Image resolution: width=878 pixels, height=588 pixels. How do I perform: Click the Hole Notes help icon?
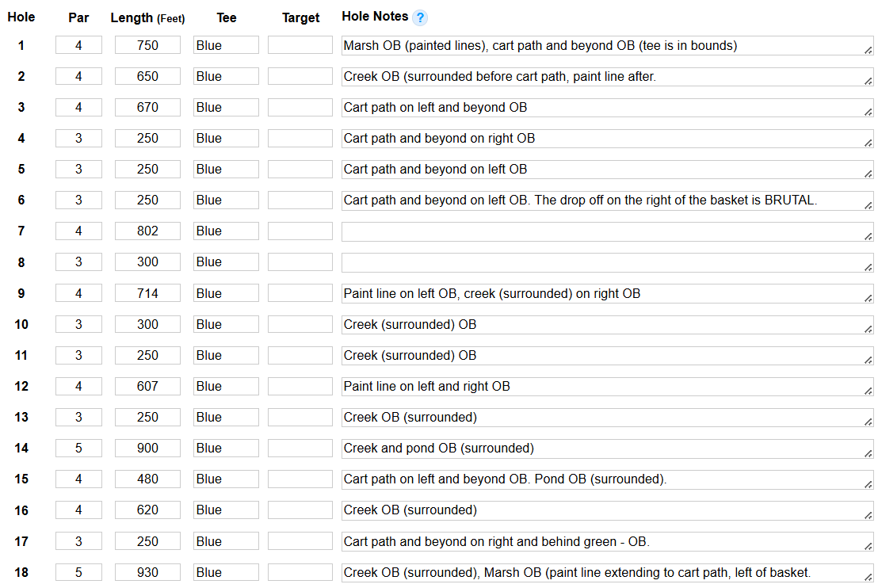pyautogui.click(x=420, y=17)
